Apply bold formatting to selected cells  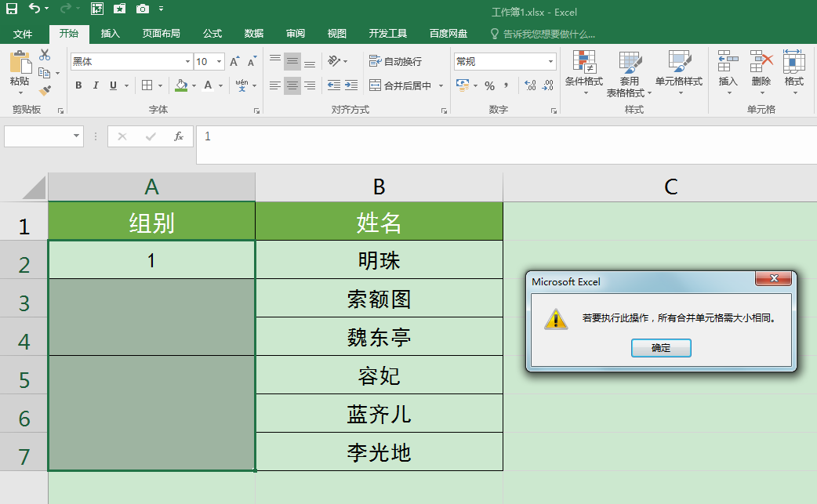point(78,85)
